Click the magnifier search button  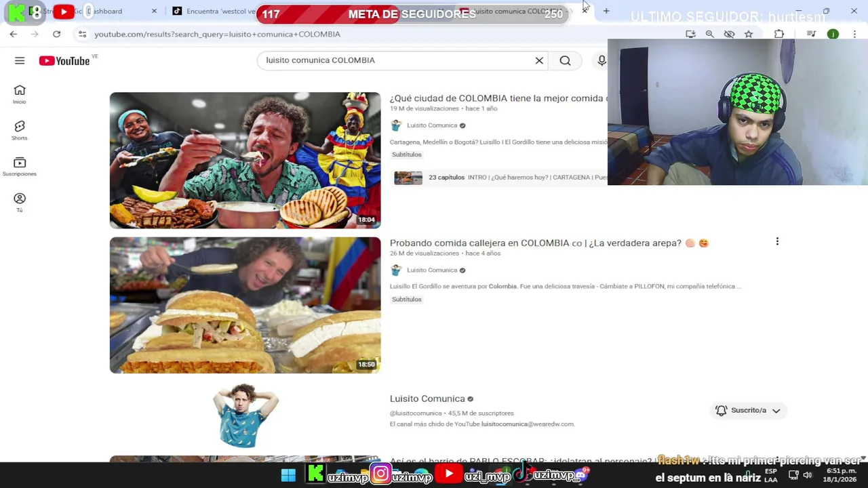click(565, 60)
